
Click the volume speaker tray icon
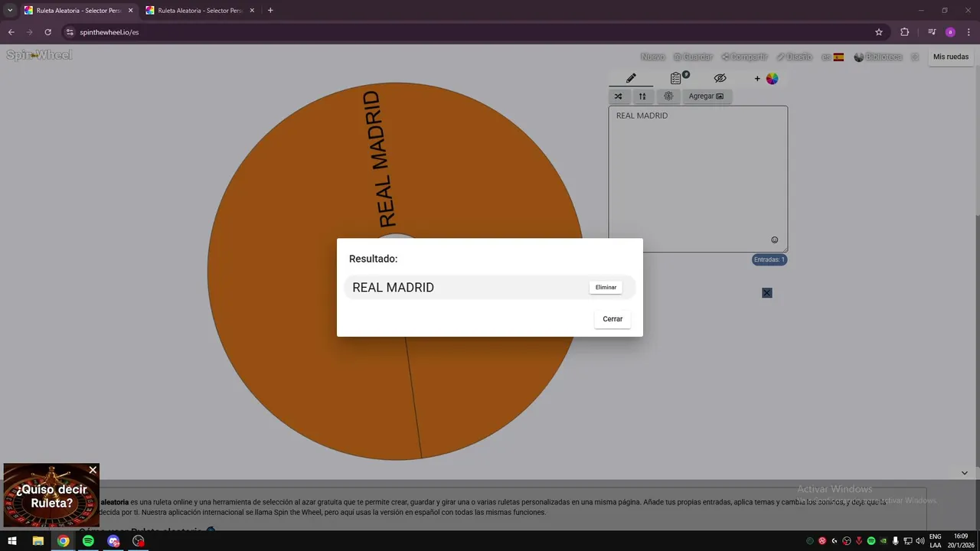[x=920, y=541]
